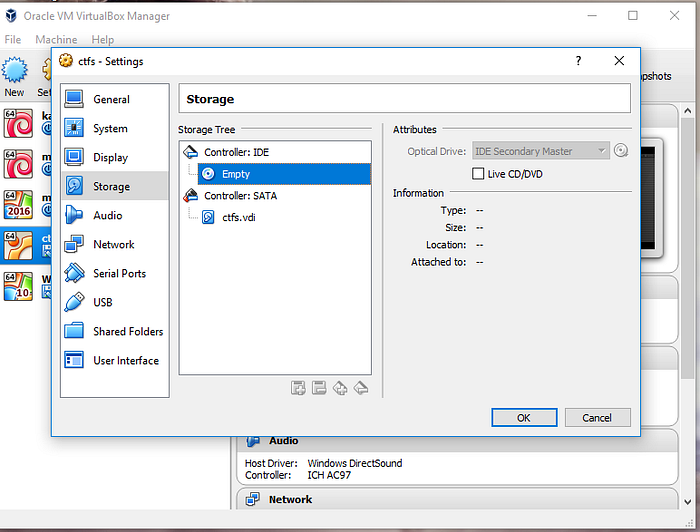The height and width of the screenshot is (532, 700).
Task: Click the hard disk icon beside ctfs.vdi
Action: [208, 217]
